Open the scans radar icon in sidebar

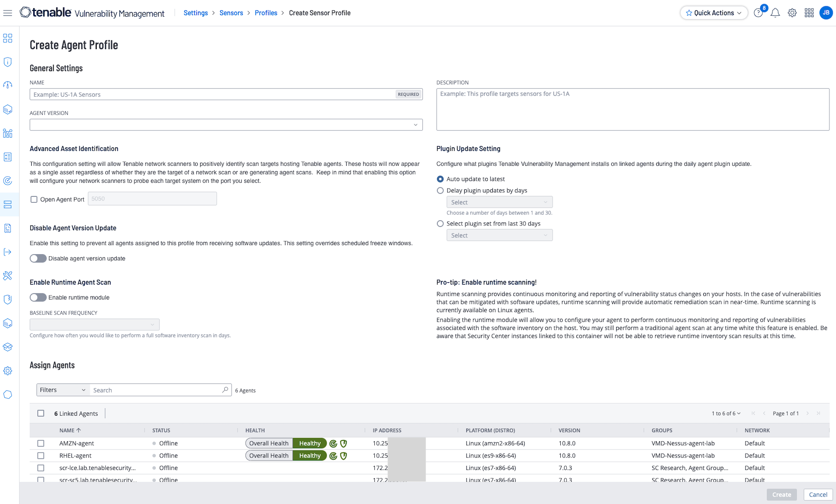point(7,181)
